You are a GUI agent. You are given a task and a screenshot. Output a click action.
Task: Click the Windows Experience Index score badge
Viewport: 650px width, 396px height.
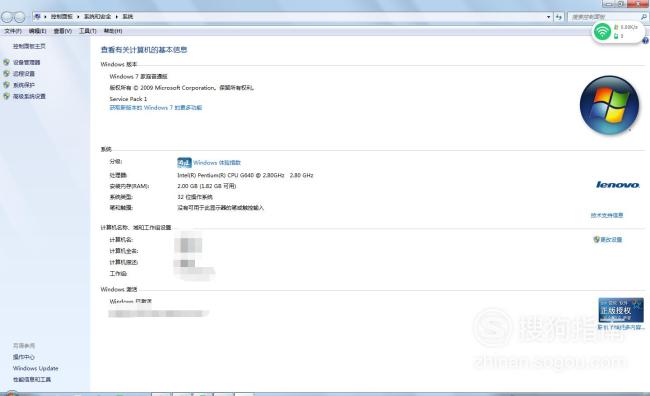coord(184,162)
